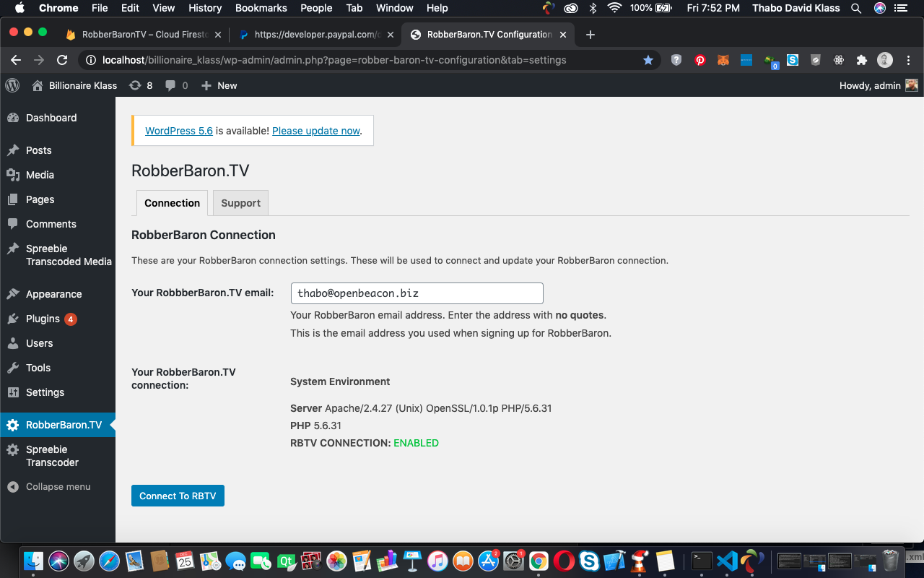Viewport: 924px width, 578px height.
Task: Click the WordPress 5.6 link
Action: click(179, 131)
